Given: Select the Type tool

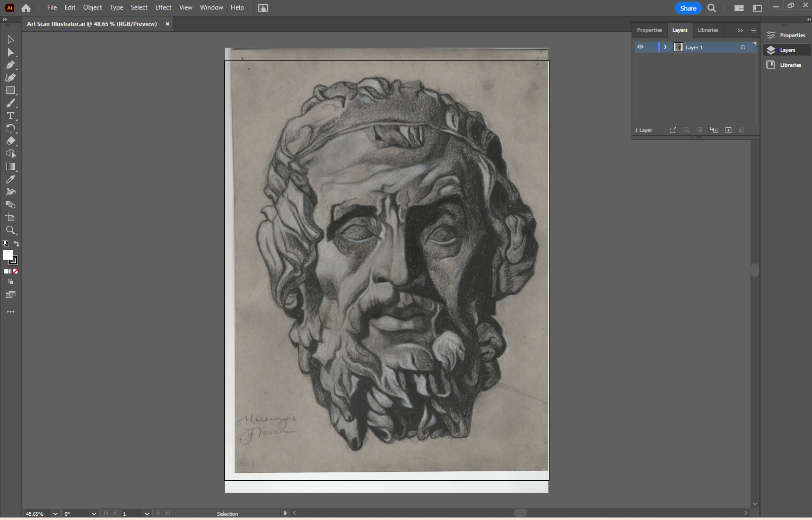Looking at the screenshot, I should point(11,116).
